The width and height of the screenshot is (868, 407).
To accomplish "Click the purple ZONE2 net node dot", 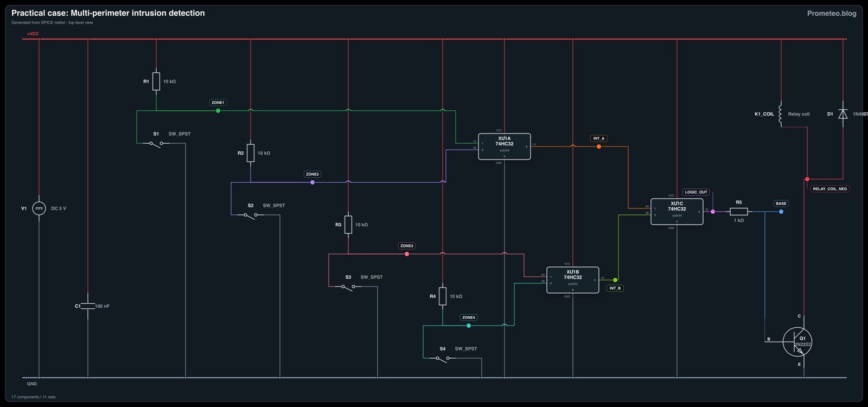I will click(312, 182).
